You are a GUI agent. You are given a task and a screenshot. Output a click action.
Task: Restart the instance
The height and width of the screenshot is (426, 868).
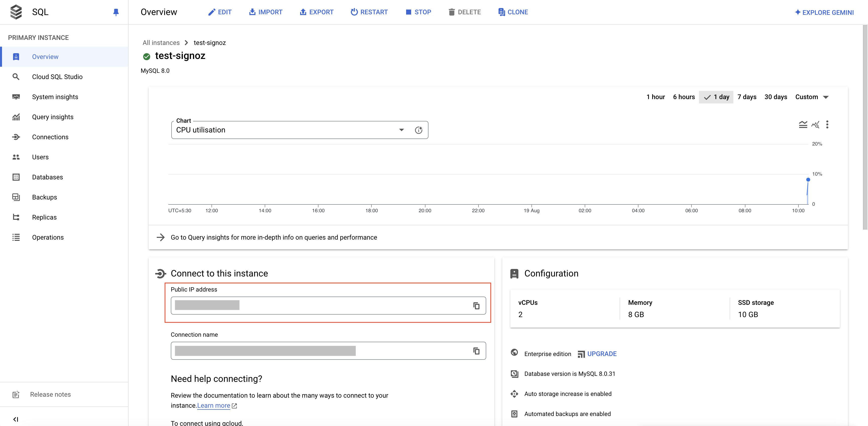click(x=369, y=12)
